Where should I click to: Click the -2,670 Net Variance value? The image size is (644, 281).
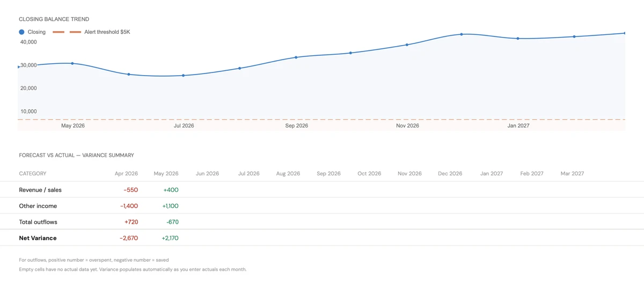click(x=129, y=238)
